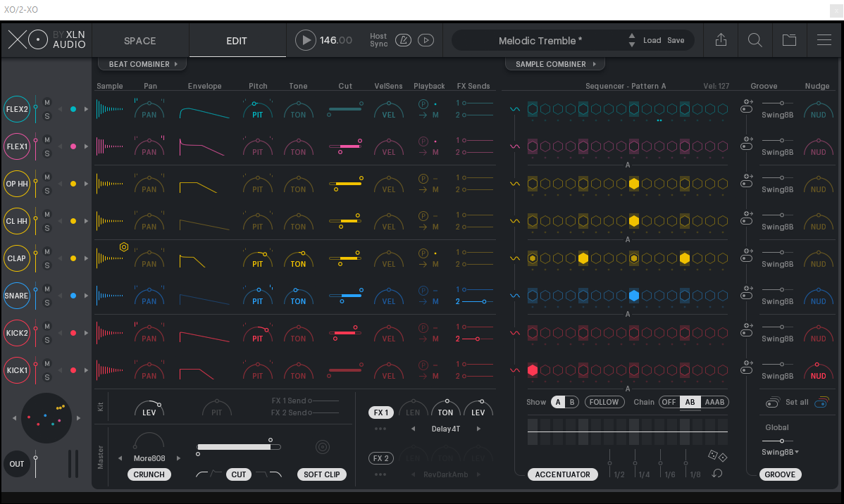Expand the BEAT COMBINER menu
The image size is (844, 504).
(142, 64)
